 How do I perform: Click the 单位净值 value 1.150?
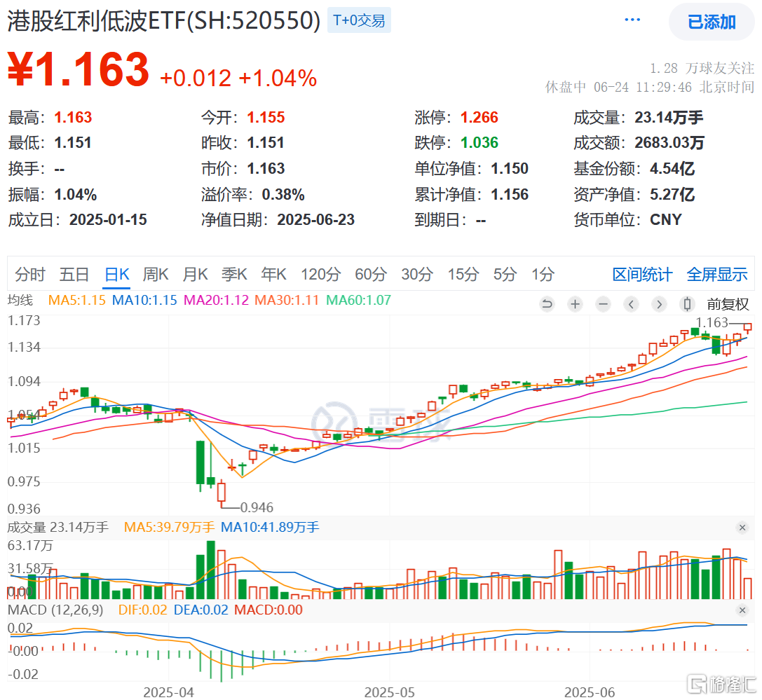[x=510, y=169]
